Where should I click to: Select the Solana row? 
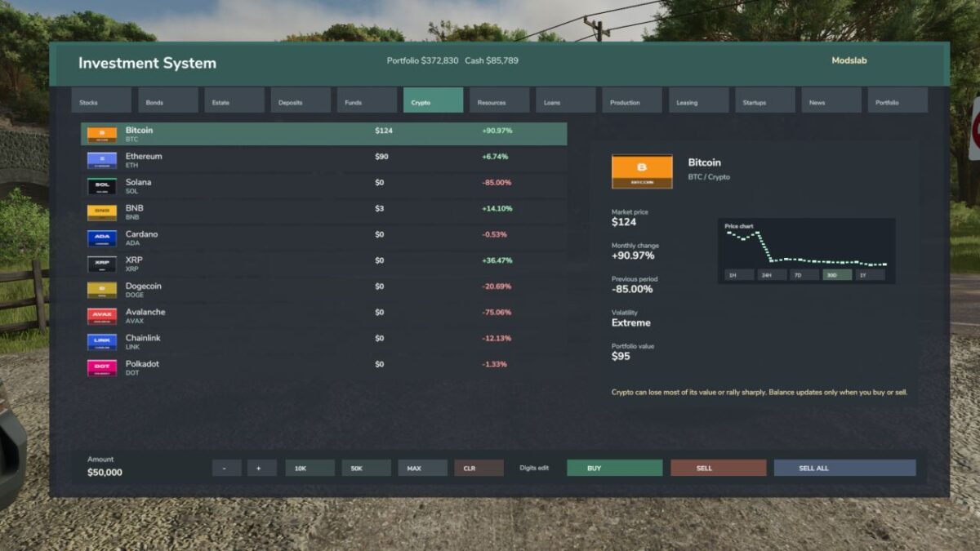(x=324, y=187)
